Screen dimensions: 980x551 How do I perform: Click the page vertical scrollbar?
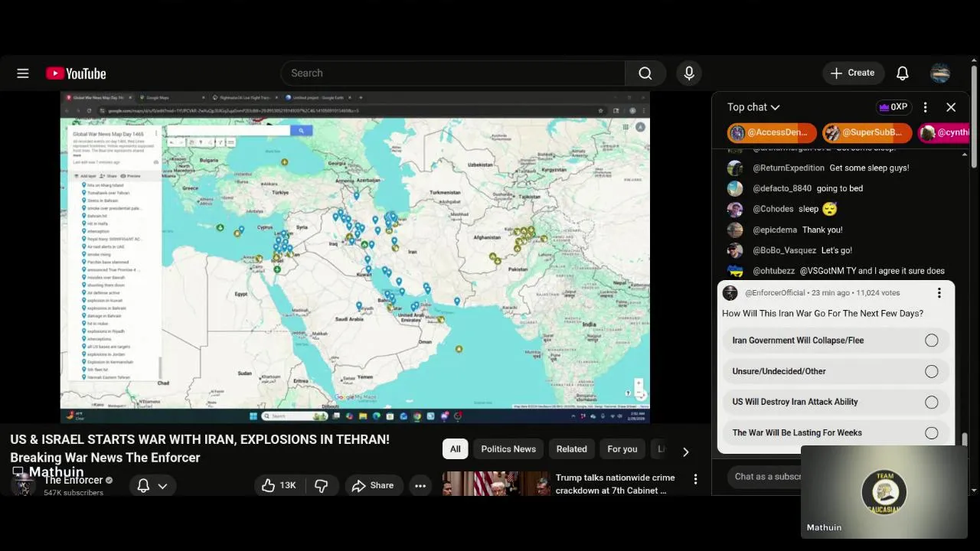974,115
